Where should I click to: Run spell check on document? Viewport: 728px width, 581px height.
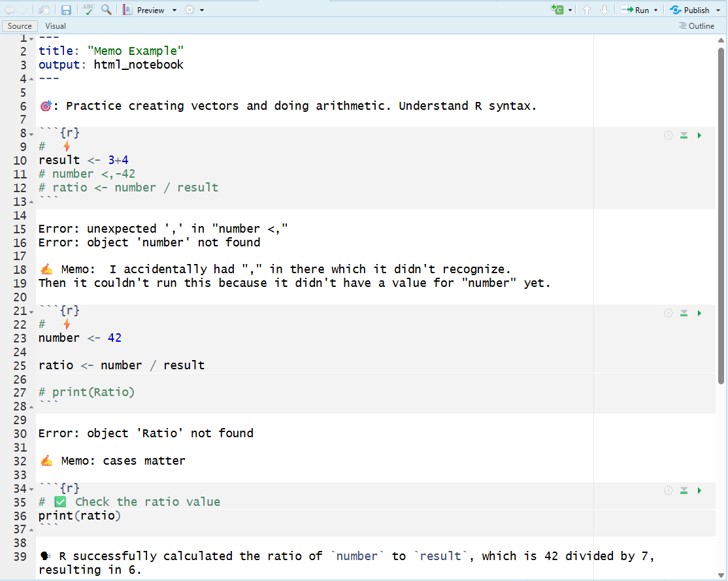88,9
